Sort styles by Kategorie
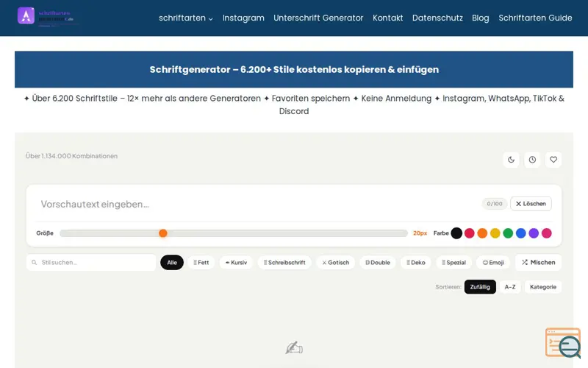588x368 pixels. [x=543, y=287]
